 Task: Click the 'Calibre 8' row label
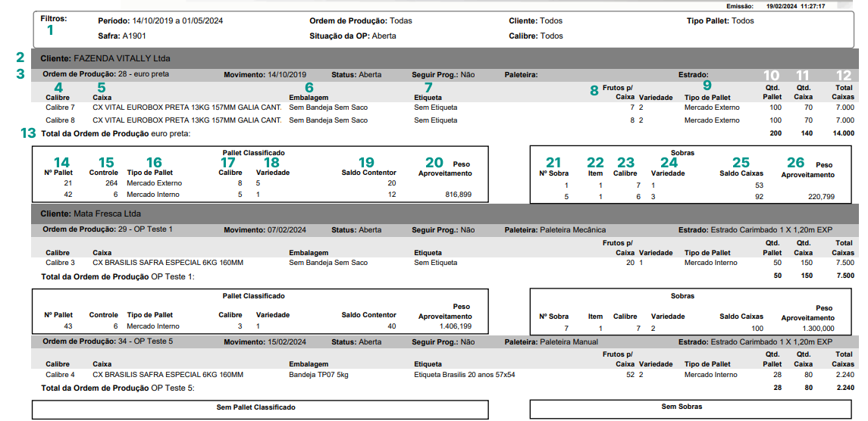[x=60, y=120]
